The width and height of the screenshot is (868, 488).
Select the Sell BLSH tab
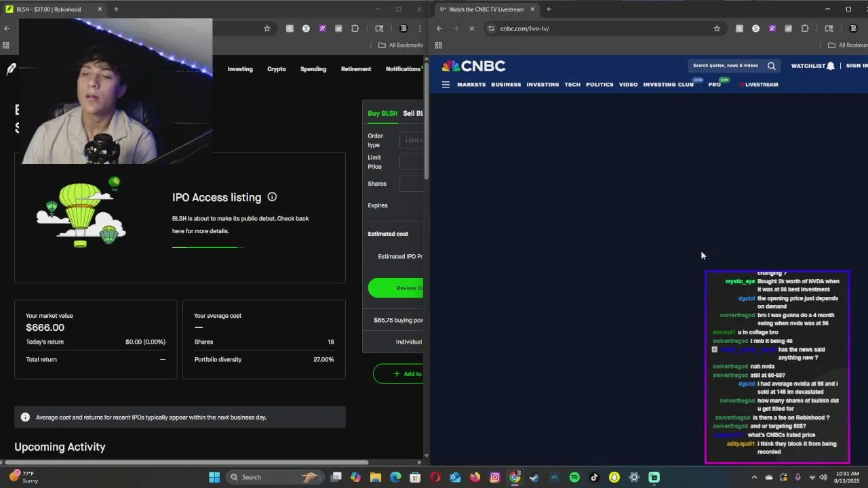point(413,113)
